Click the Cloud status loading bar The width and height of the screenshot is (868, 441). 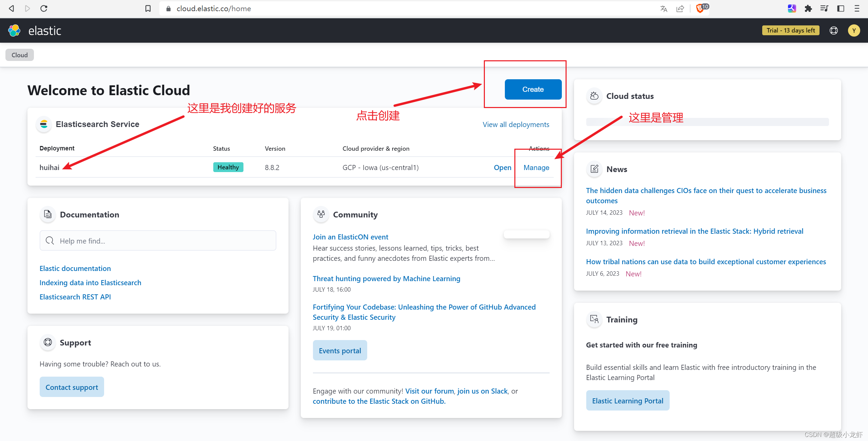pyautogui.click(x=708, y=122)
